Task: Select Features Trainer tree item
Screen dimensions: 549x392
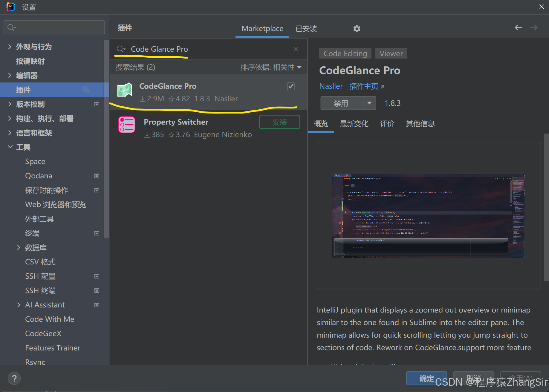Action: click(53, 348)
